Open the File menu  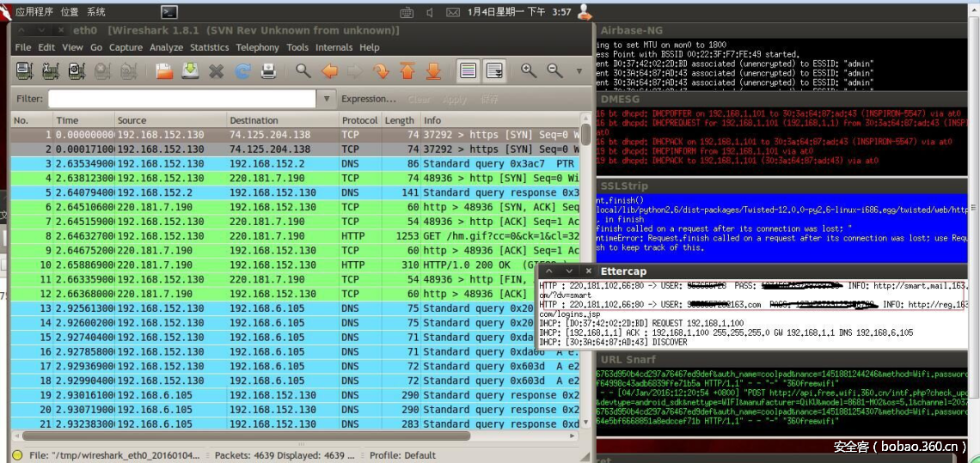point(22,47)
